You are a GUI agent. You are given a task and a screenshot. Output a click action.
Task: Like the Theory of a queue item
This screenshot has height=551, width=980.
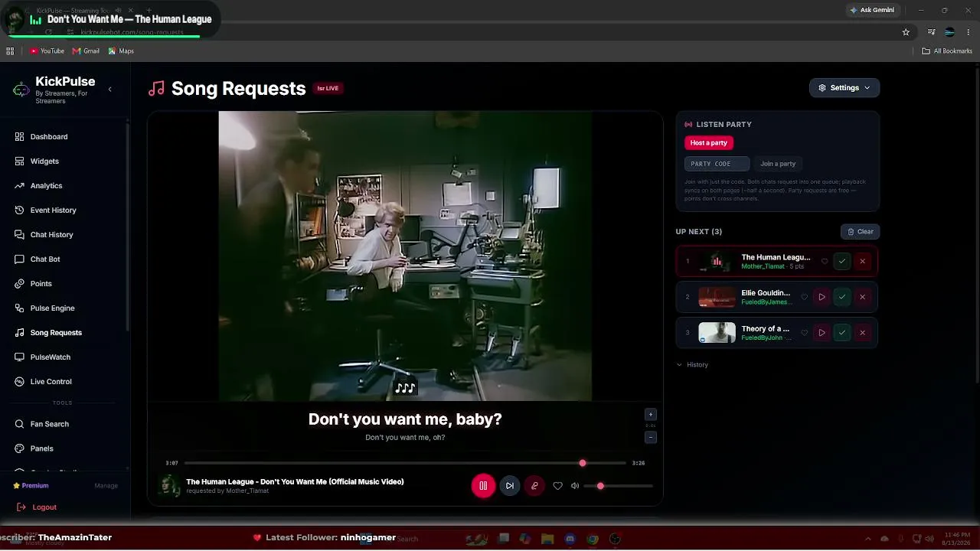click(804, 333)
